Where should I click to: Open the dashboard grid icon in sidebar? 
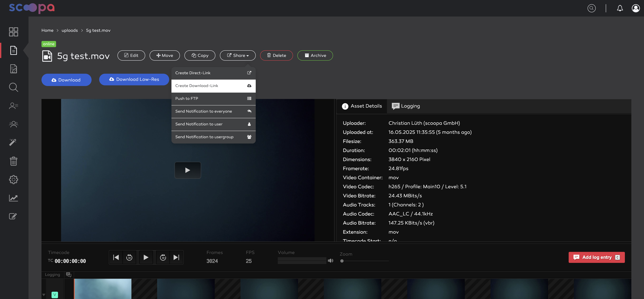pos(13,32)
